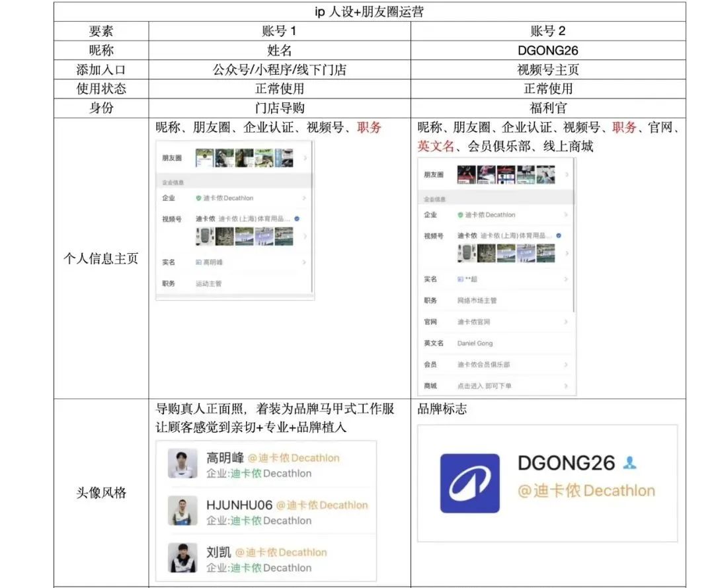Image resolution: width=714 pixels, height=588 pixels.
Task: Select the DGONG26 cell in the 昵称 row
Action: [548, 50]
